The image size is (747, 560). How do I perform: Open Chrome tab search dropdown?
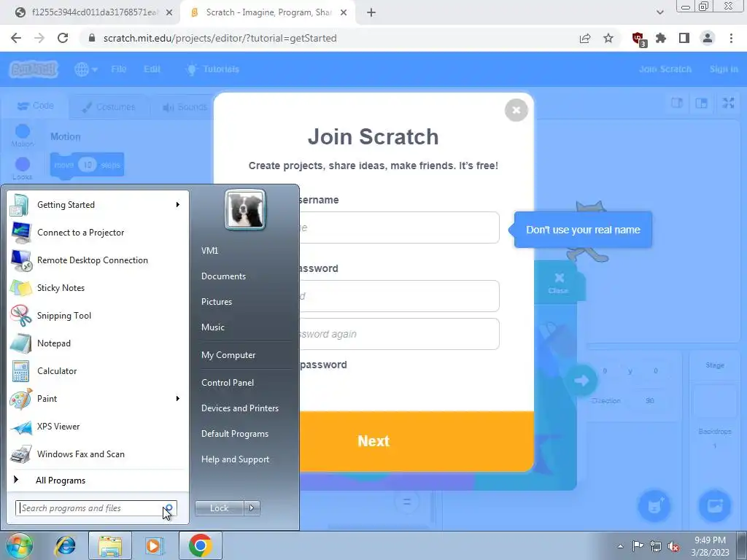tap(659, 12)
